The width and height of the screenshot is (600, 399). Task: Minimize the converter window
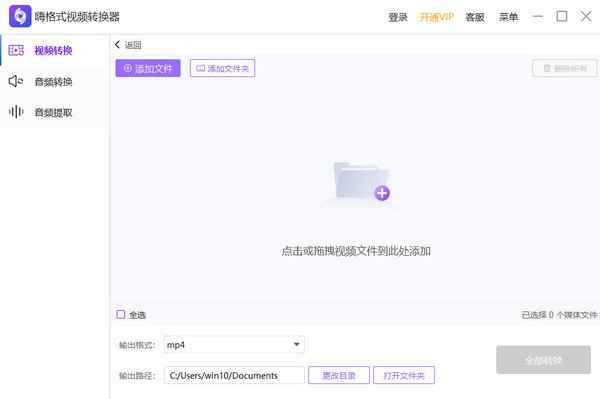(538, 16)
